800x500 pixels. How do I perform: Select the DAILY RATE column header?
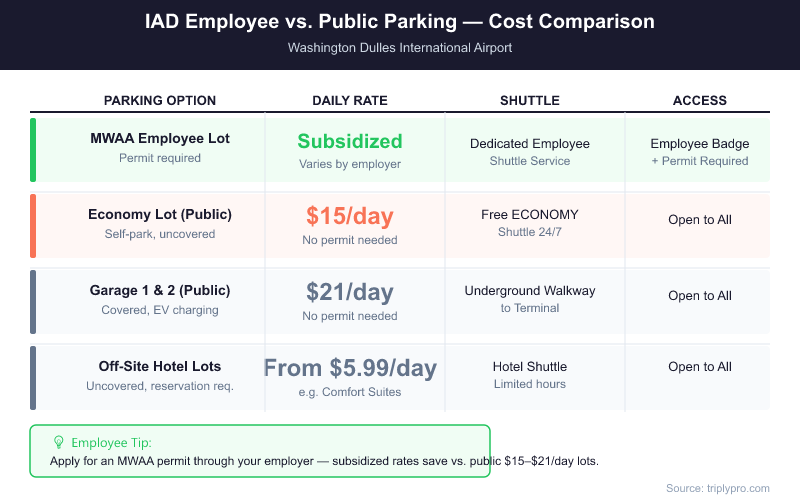pos(350,101)
